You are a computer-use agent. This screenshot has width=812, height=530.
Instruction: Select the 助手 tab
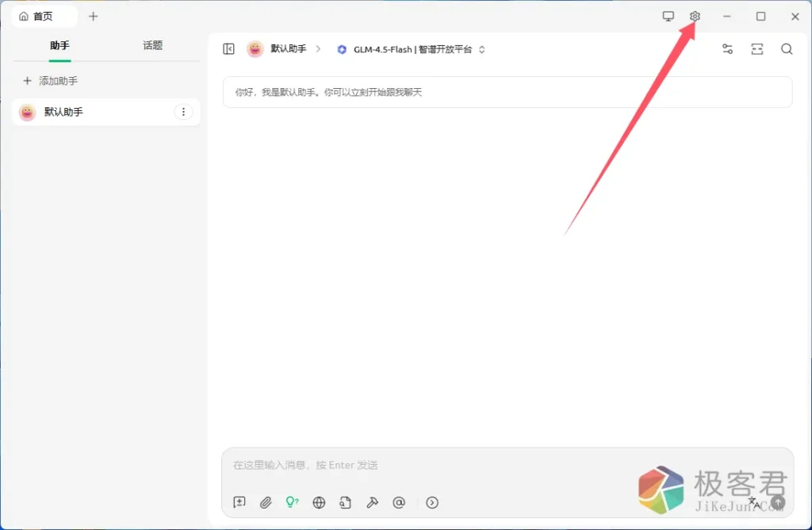[59, 46]
